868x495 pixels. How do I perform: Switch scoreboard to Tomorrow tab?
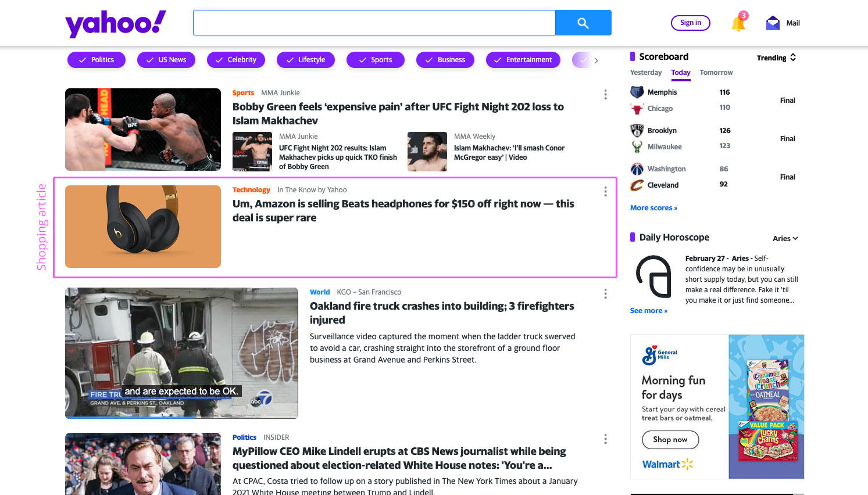(x=716, y=73)
